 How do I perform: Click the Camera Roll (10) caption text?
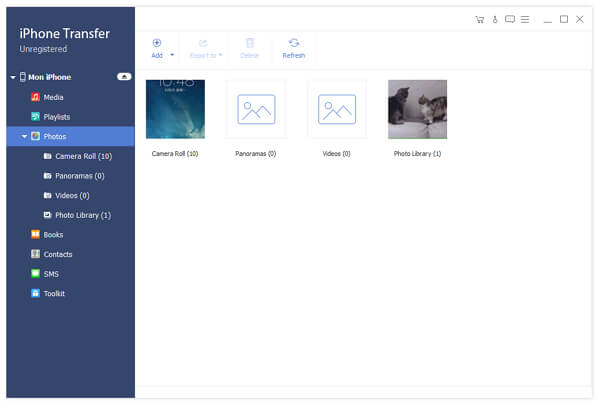pos(175,153)
